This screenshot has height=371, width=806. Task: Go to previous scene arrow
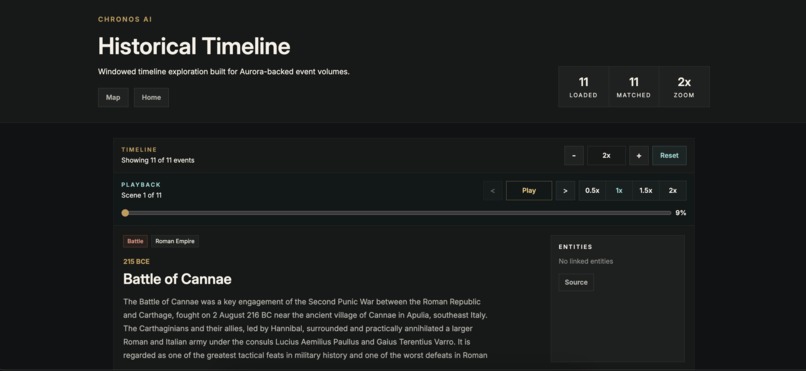(x=492, y=191)
